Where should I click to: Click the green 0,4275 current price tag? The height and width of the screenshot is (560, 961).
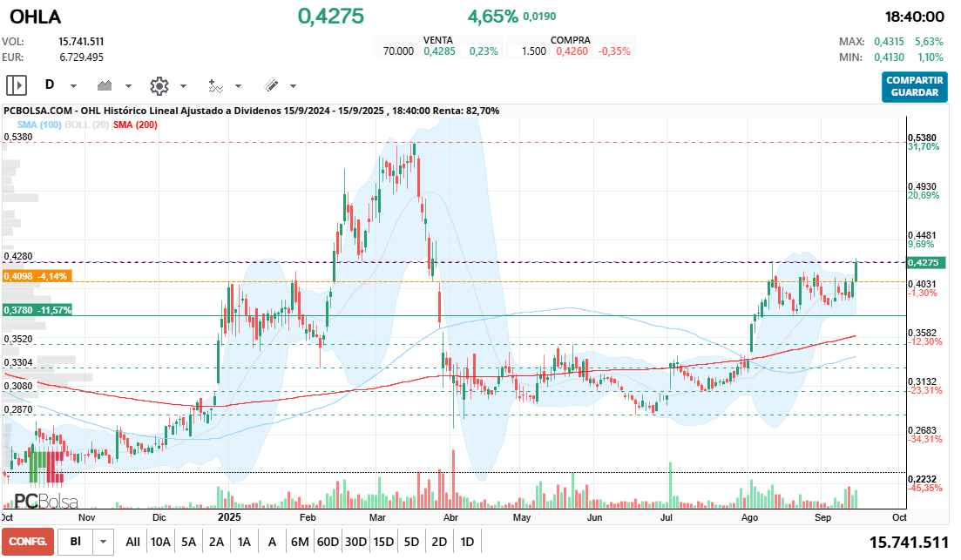click(926, 262)
